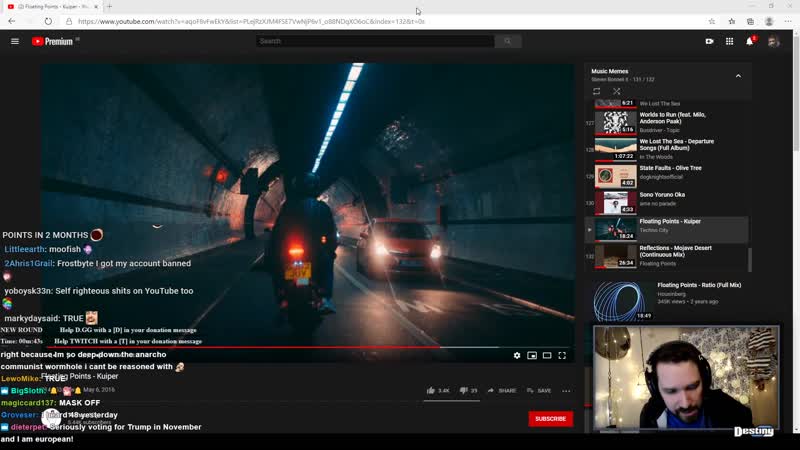
Task: Play Sono Yoruno Oka playlist item
Action: (x=667, y=203)
